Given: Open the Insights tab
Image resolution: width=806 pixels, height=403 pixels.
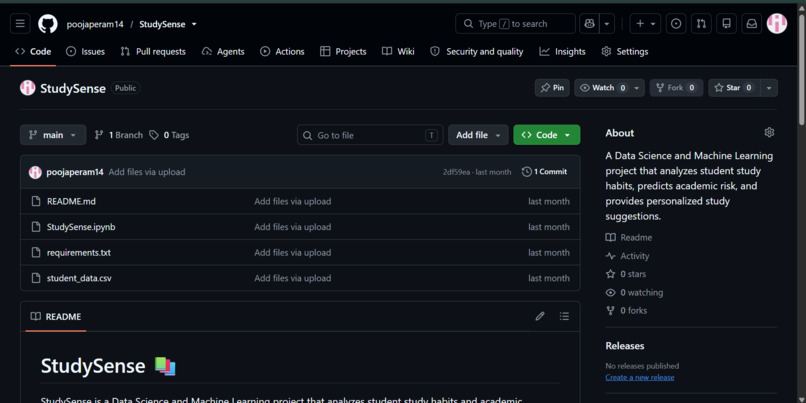Looking at the screenshot, I should [562, 51].
